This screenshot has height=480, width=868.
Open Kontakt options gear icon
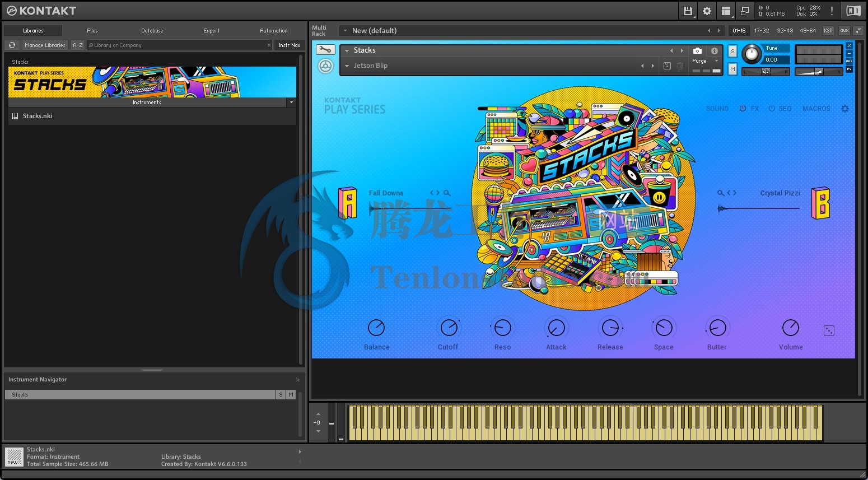tap(707, 11)
